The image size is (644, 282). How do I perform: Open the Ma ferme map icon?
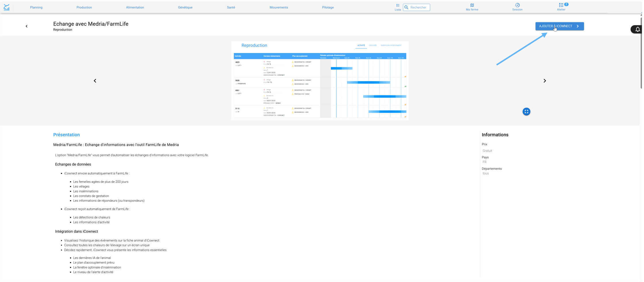[472, 7]
